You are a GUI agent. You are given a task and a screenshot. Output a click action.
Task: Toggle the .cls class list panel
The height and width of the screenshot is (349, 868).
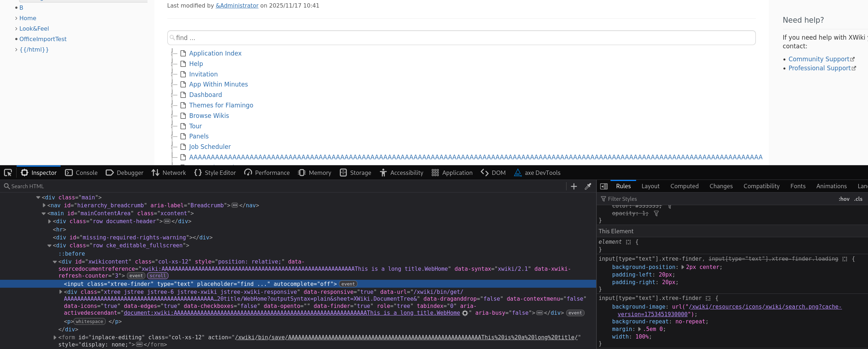tap(858, 199)
